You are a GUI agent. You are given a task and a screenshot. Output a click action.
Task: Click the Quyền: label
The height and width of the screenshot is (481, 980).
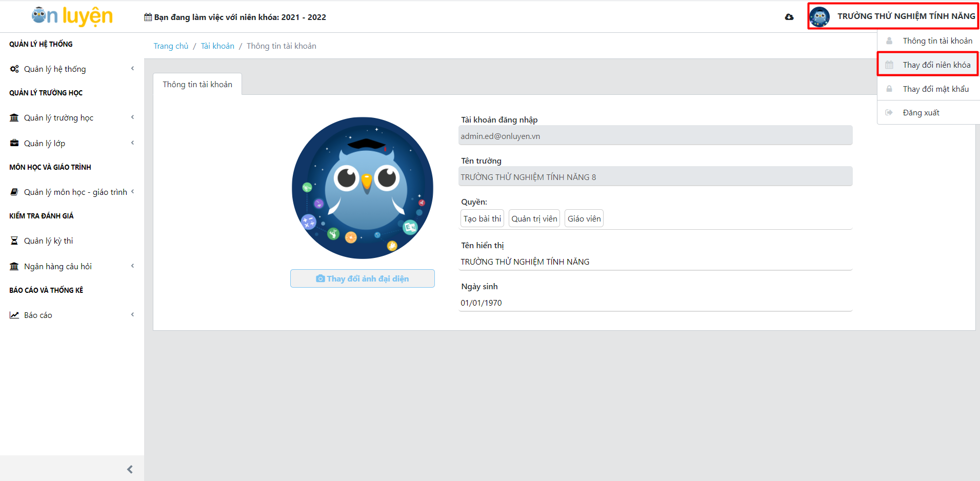(x=474, y=202)
